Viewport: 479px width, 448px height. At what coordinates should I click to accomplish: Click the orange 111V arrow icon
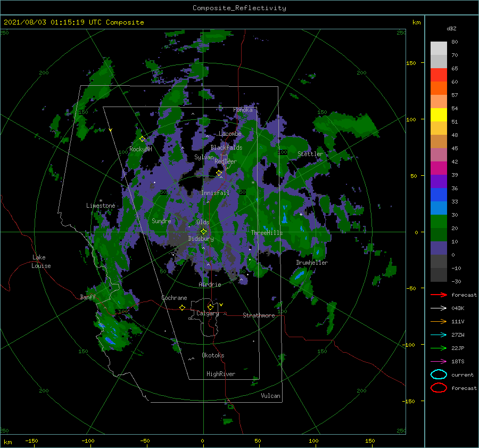(x=439, y=321)
